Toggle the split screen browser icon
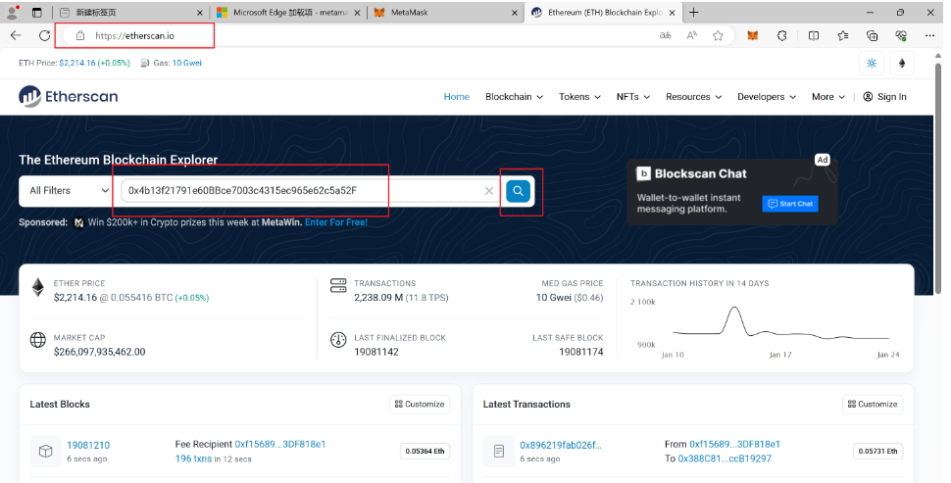 (x=814, y=36)
